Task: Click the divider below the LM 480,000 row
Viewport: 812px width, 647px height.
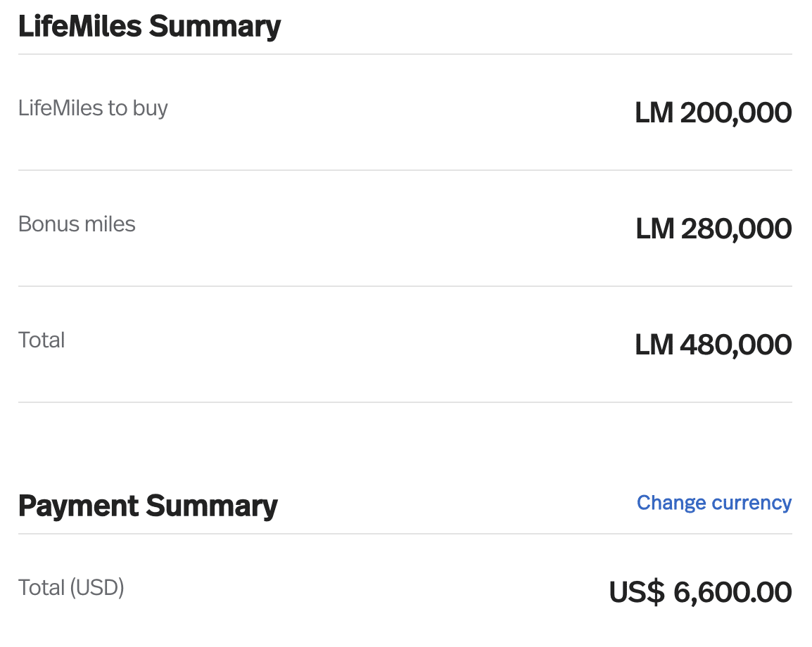Action: tap(405, 402)
